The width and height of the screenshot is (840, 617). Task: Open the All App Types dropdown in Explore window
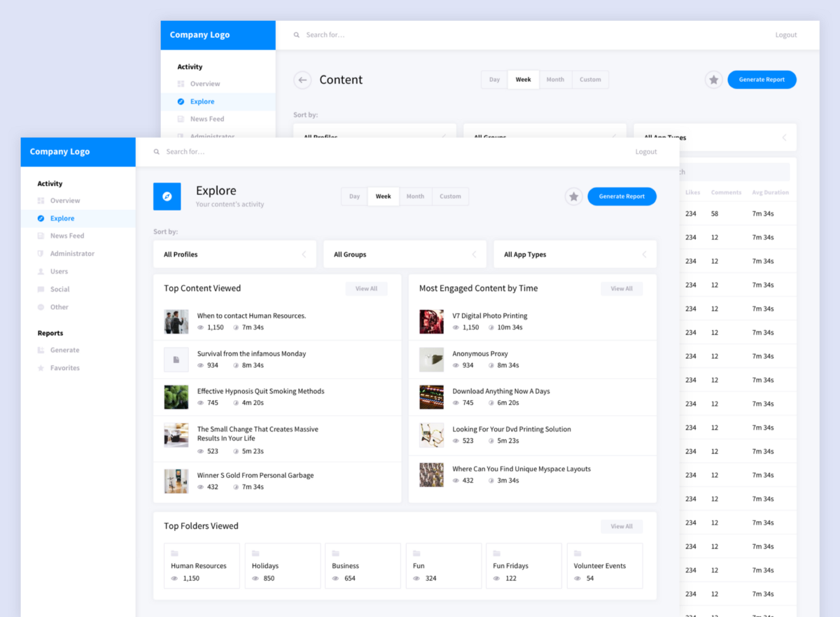click(575, 255)
